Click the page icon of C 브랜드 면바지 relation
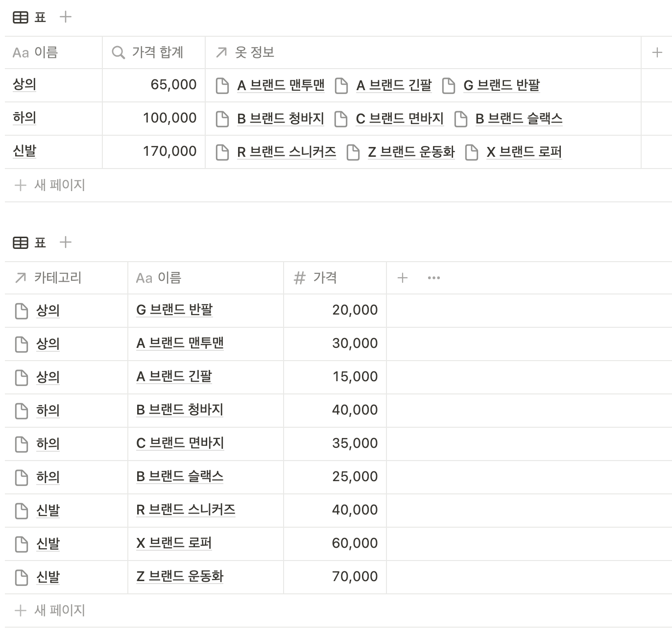 [x=341, y=119]
